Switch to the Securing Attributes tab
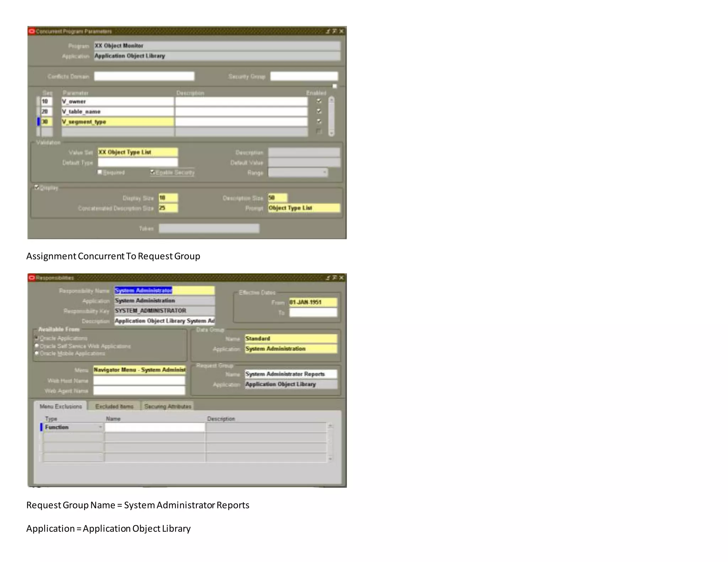The width and height of the screenshot is (728, 562). pyautogui.click(x=167, y=406)
